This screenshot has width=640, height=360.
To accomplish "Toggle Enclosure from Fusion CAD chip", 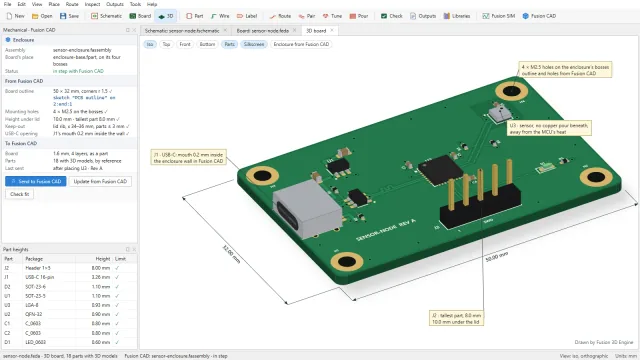I will [301, 44].
